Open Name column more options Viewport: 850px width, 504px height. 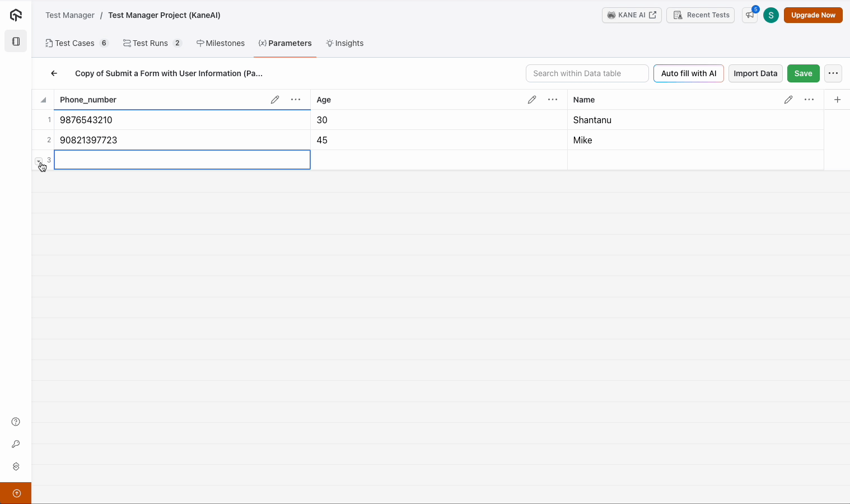coord(809,100)
